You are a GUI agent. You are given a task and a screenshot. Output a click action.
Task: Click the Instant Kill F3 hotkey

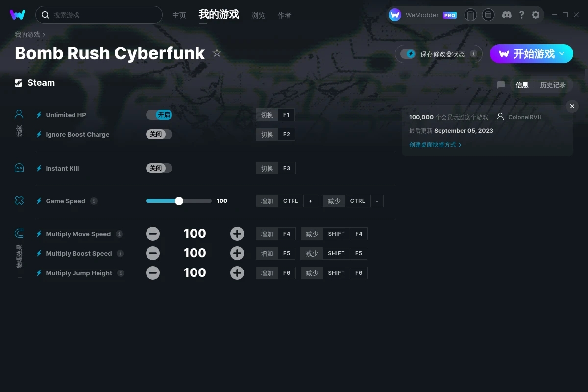pos(275,168)
